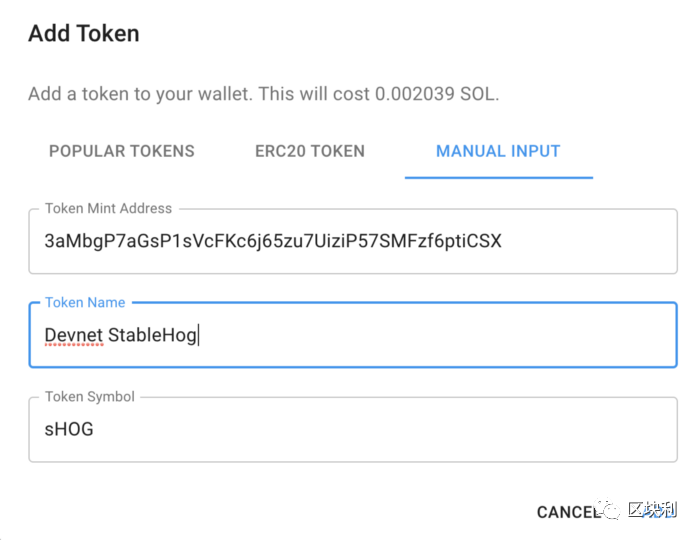Click inside the Token Name field
Image resolution: width=700 pixels, height=540 pixels.
(353, 335)
